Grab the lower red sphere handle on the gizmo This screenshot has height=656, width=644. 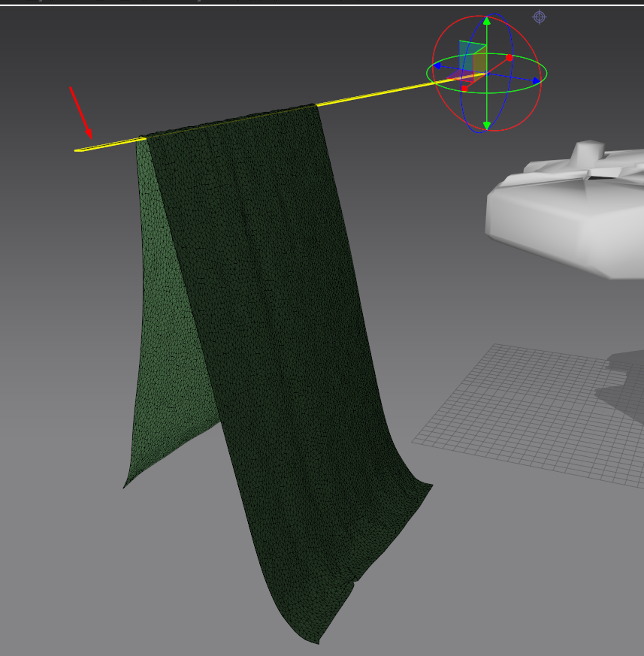pyautogui.click(x=464, y=88)
